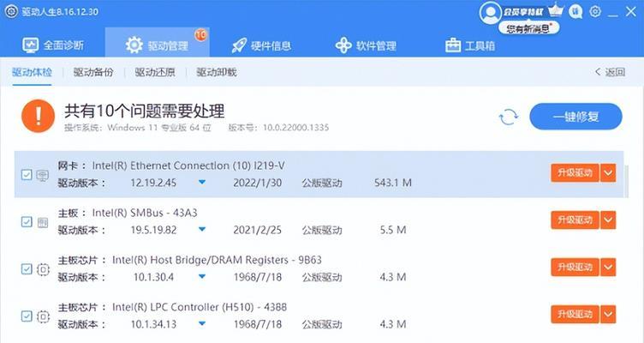Open the settings gear icon

[x=595, y=11]
